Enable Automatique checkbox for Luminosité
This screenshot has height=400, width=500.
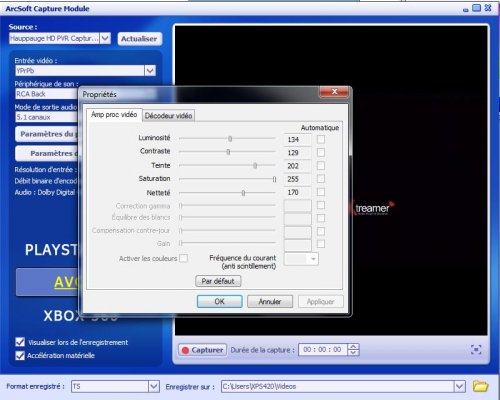tap(321, 139)
